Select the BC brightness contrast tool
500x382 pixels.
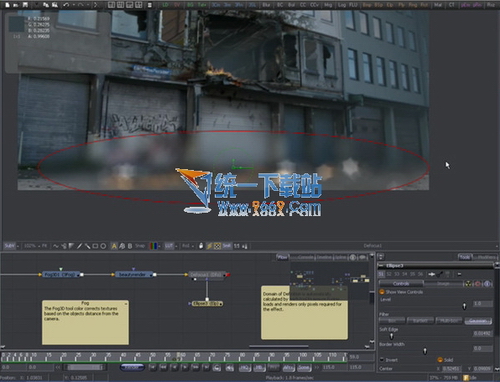point(280,5)
